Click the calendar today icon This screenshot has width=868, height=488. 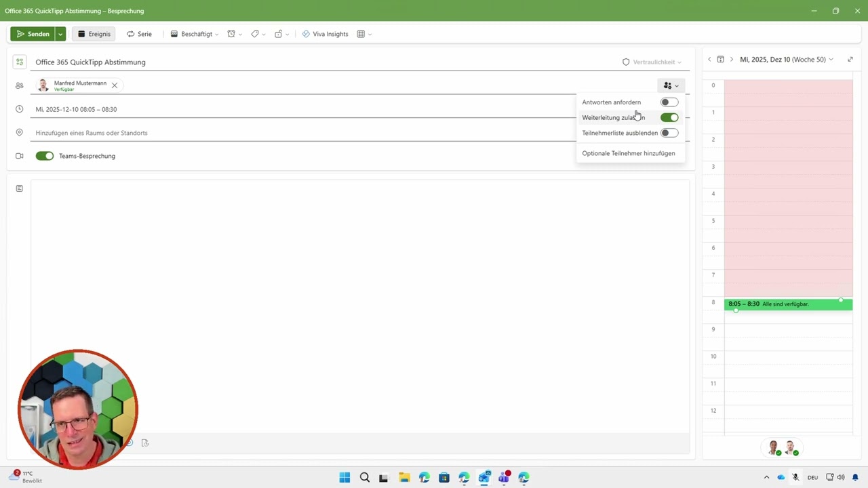tap(720, 60)
